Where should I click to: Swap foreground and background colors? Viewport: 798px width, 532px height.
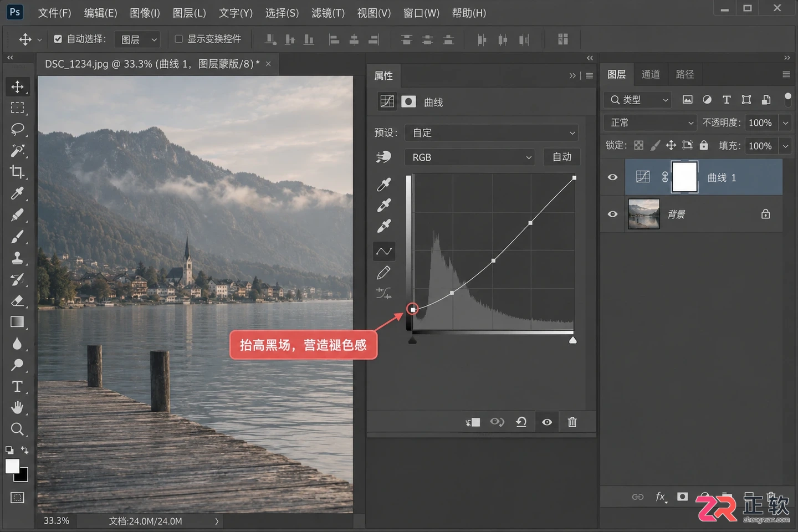(24, 450)
